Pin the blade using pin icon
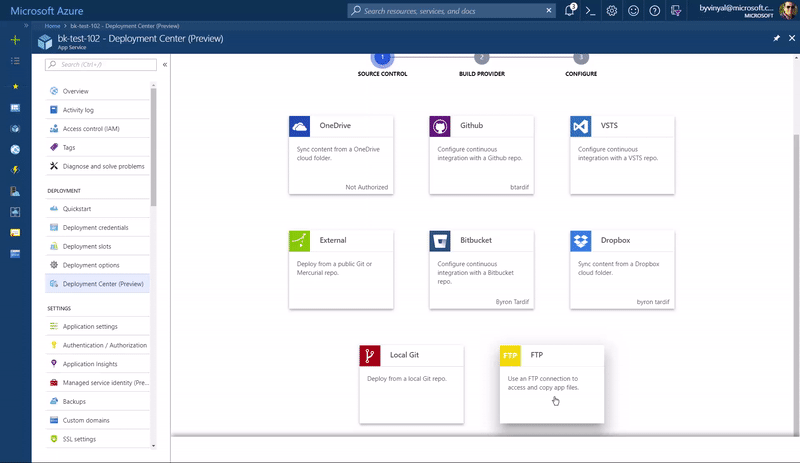The height and width of the screenshot is (463, 800). 777,38
